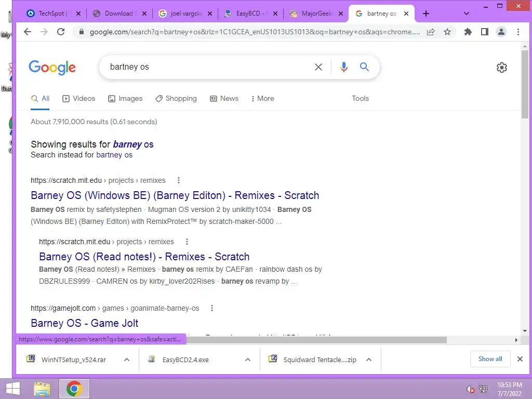View site info via the padlock icon
The image size is (532, 399).
point(81,32)
